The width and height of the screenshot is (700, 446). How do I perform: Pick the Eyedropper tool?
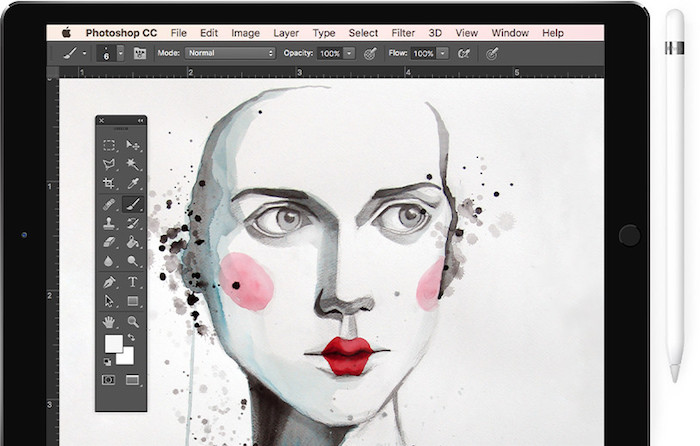pos(132,184)
